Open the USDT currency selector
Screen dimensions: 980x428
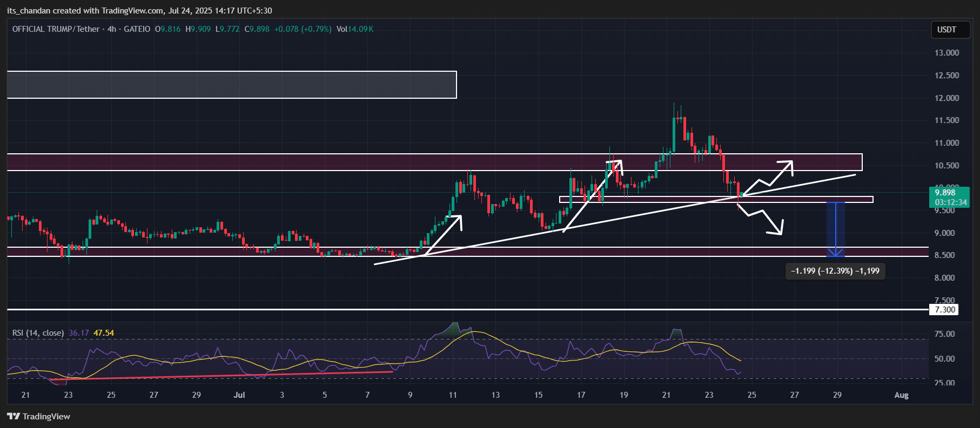pyautogui.click(x=947, y=30)
